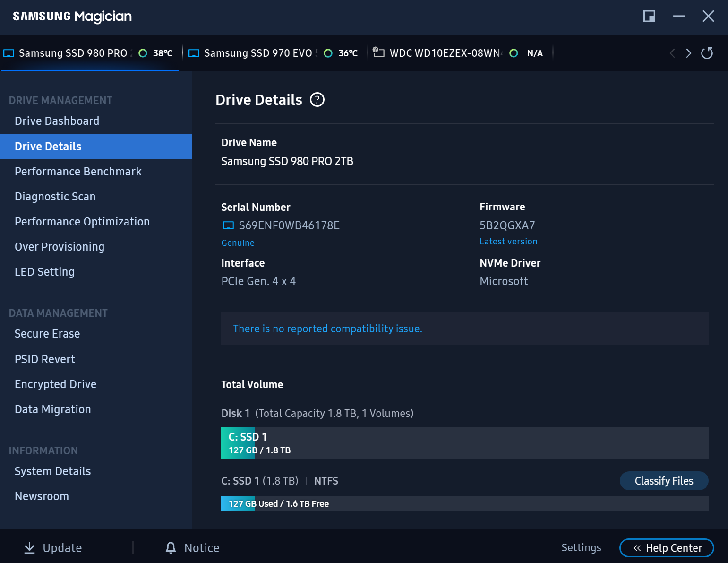The width and height of the screenshot is (728, 563).
Task: Open System Details page
Action: point(96,471)
